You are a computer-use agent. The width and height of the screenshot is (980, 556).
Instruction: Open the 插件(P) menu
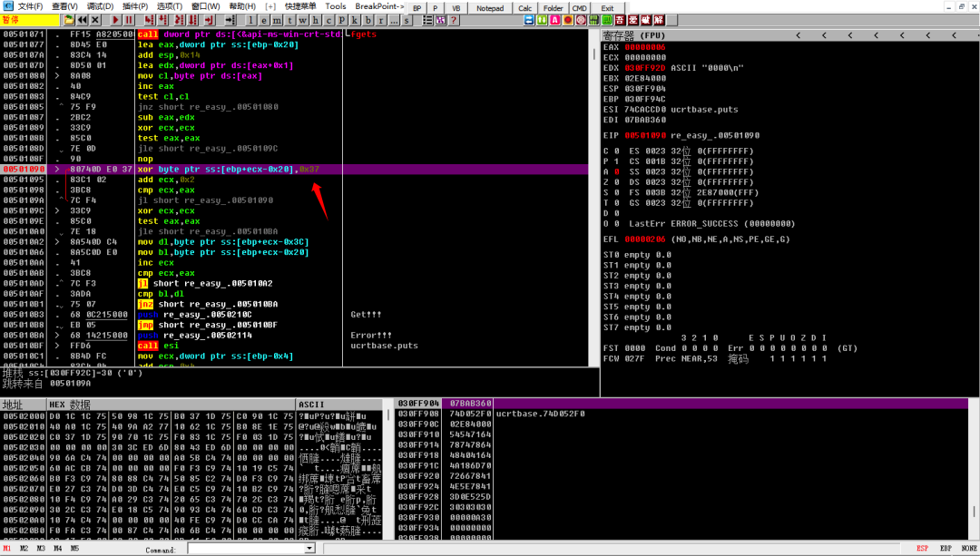[x=135, y=6]
